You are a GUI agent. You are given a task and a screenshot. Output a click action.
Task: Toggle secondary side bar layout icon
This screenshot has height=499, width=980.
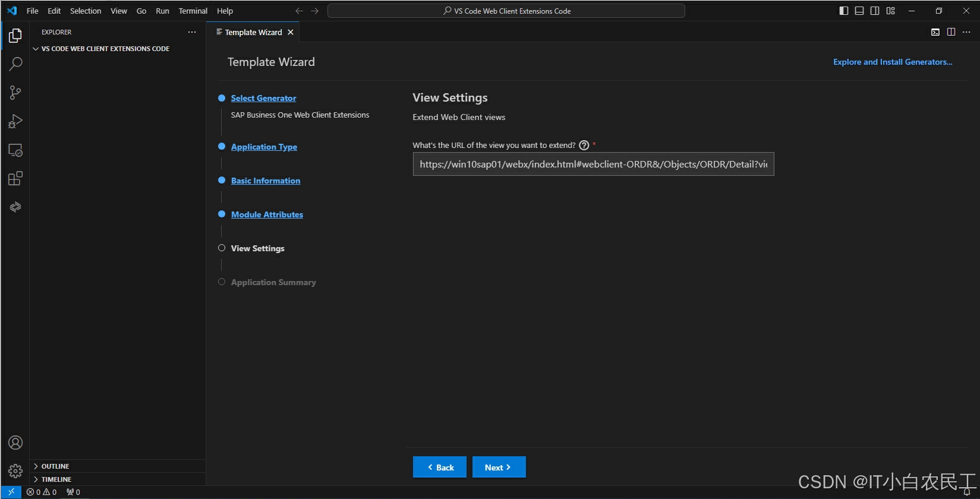[x=875, y=11]
